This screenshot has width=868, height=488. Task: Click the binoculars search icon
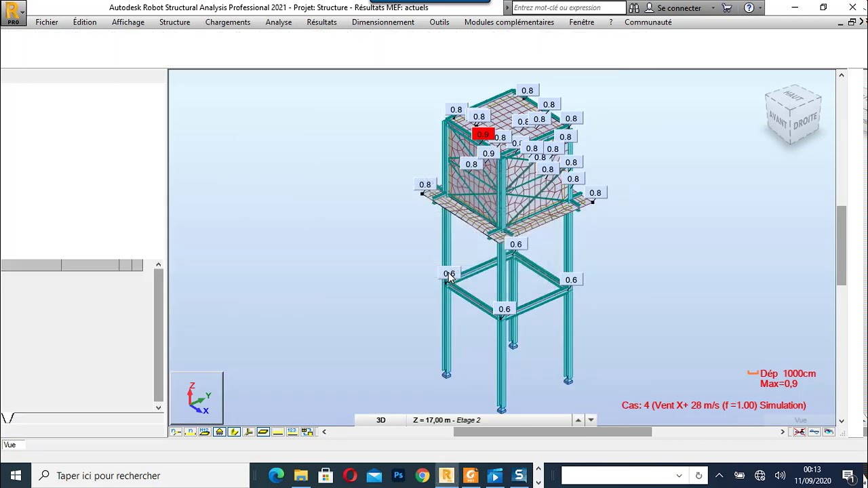(634, 7)
